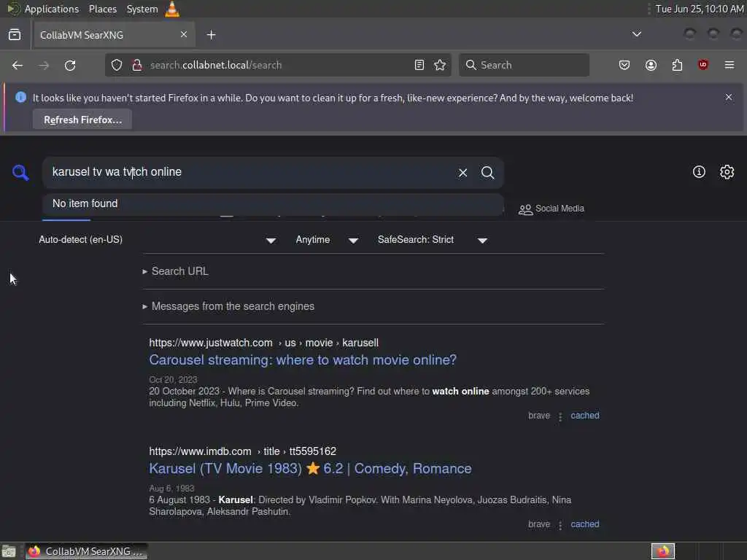The height and width of the screenshot is (560, 747).
Task: Open SearXNG preferences gear icon
Action: pos(727,172)
